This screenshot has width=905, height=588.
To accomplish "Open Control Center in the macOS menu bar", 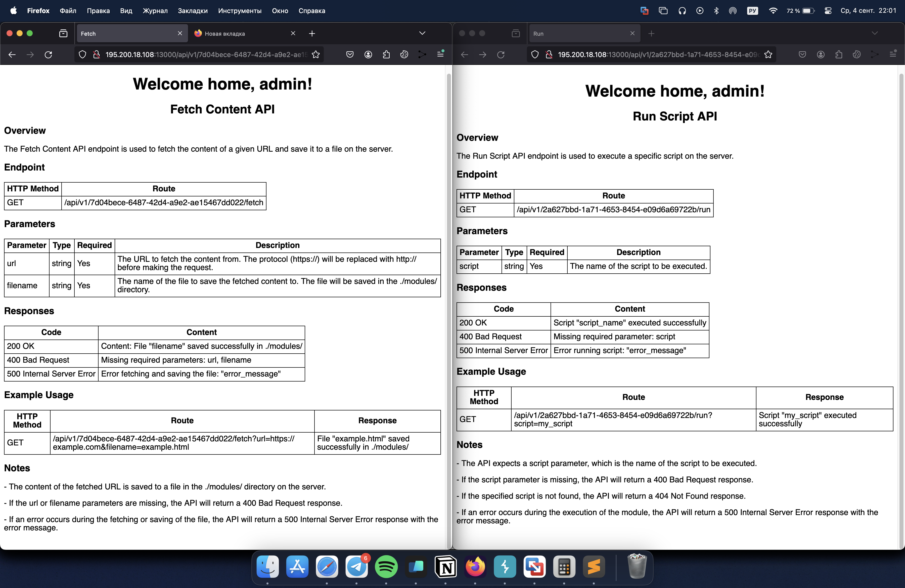I will (x=828, y=11).
